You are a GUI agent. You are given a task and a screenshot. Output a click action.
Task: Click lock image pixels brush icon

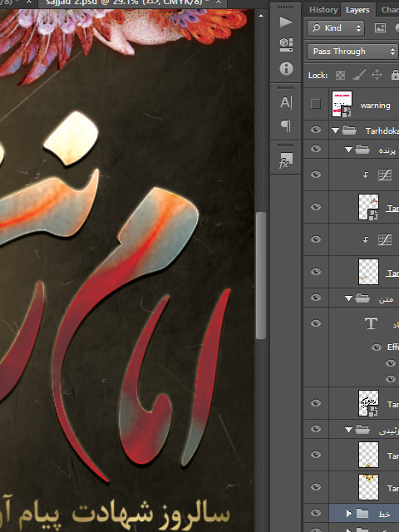pos(358,75)
